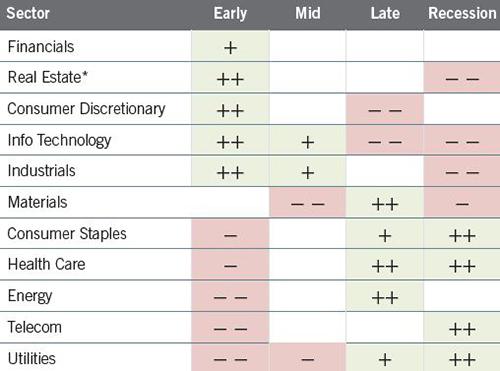Select the Consumer Staples row label

coord(67,234)
